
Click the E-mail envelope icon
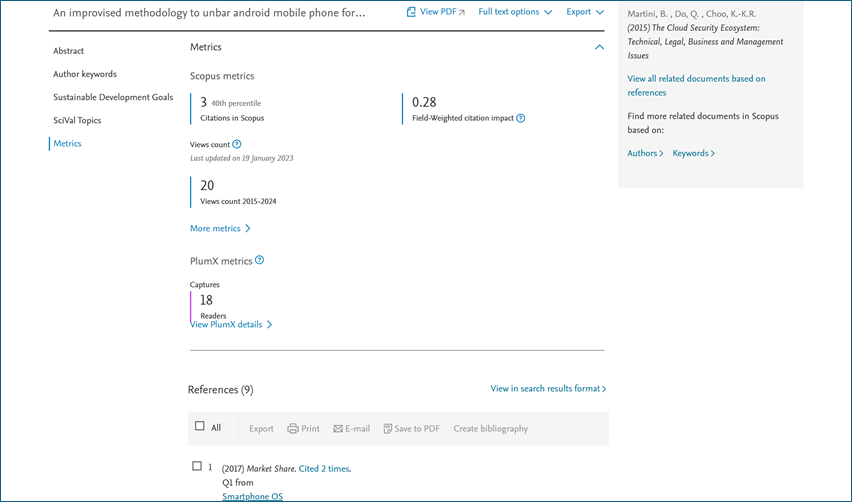click(338, 429)
